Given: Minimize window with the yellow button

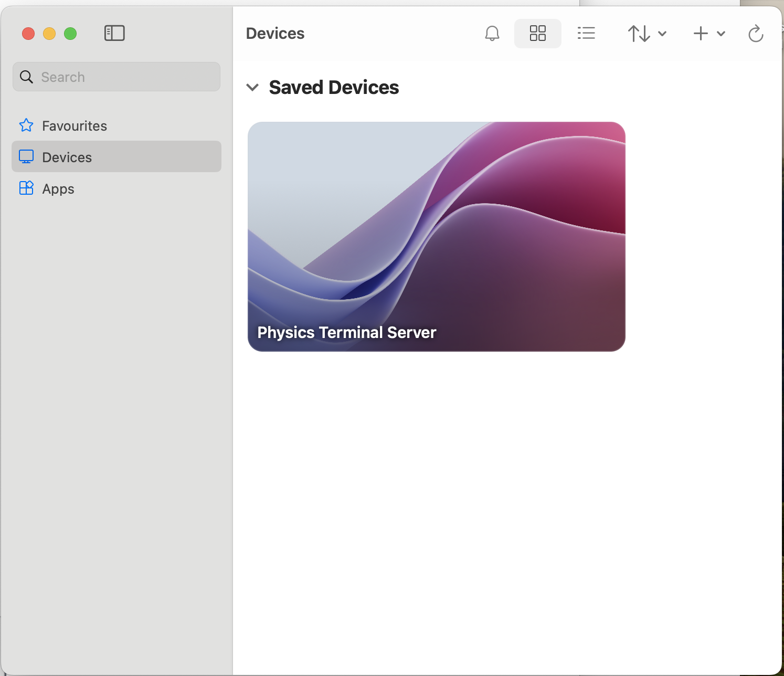Looking at the screenshot, I should point(49,34).
